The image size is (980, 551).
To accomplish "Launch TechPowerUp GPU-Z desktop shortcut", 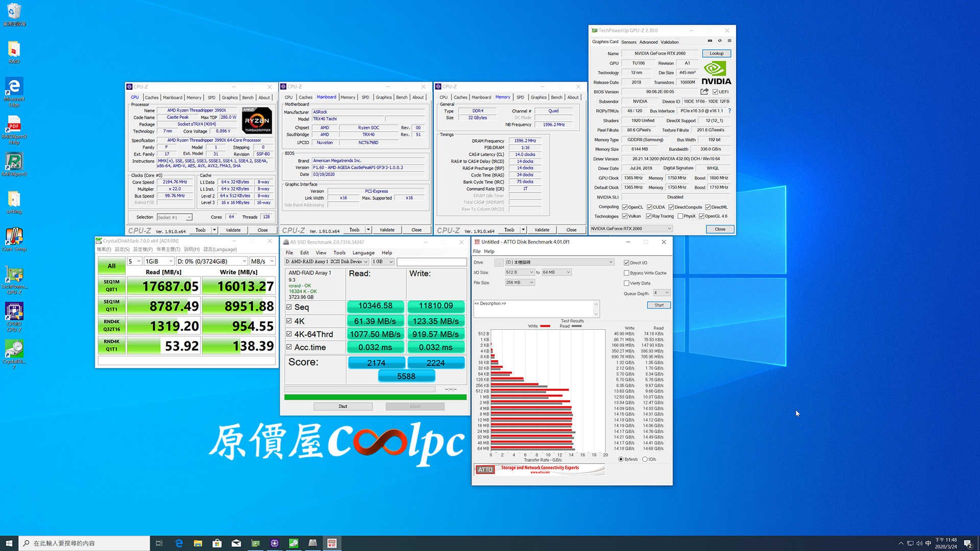I will pos(14,280).
